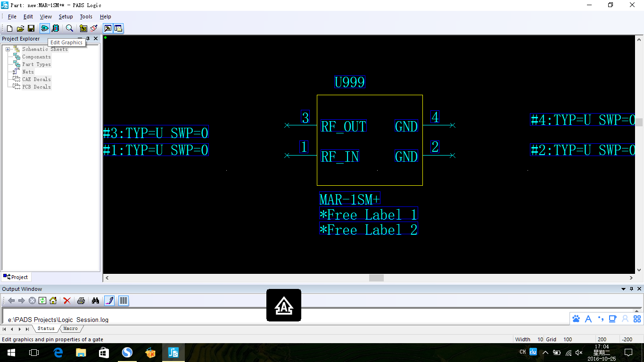644x362 pixels.
Task: Select the #3:TYP=U SWP=0 pin property
Action: 156,132
